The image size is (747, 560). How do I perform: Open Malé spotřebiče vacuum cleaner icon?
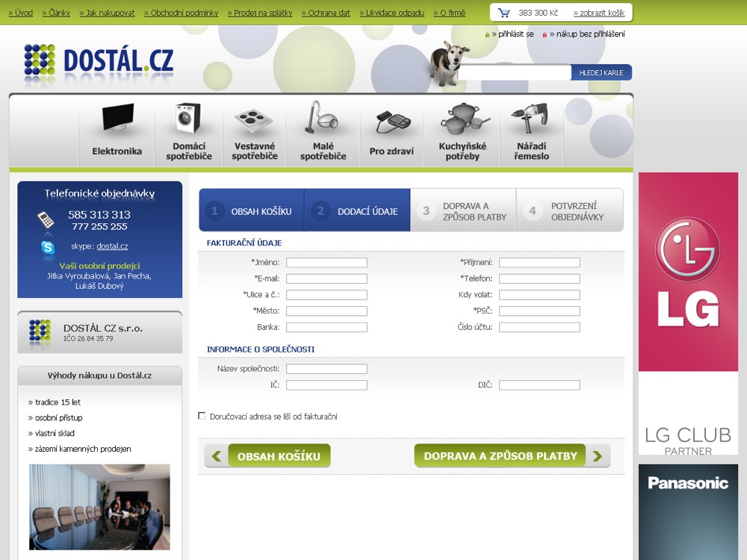(x=321, y=116)
